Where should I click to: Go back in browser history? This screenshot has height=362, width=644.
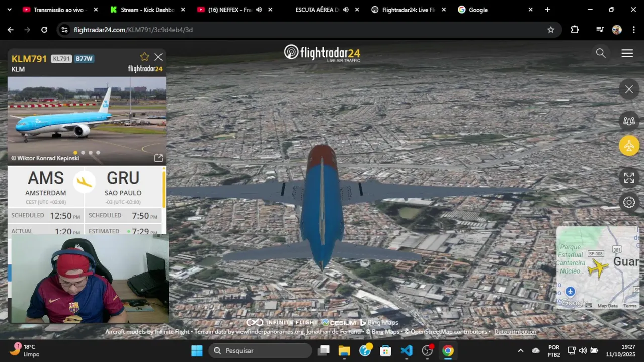[11, 30]
